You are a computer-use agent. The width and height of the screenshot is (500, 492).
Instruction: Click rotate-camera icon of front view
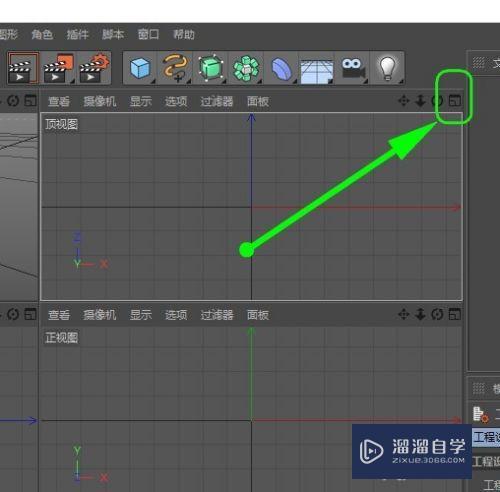[437, 314]
